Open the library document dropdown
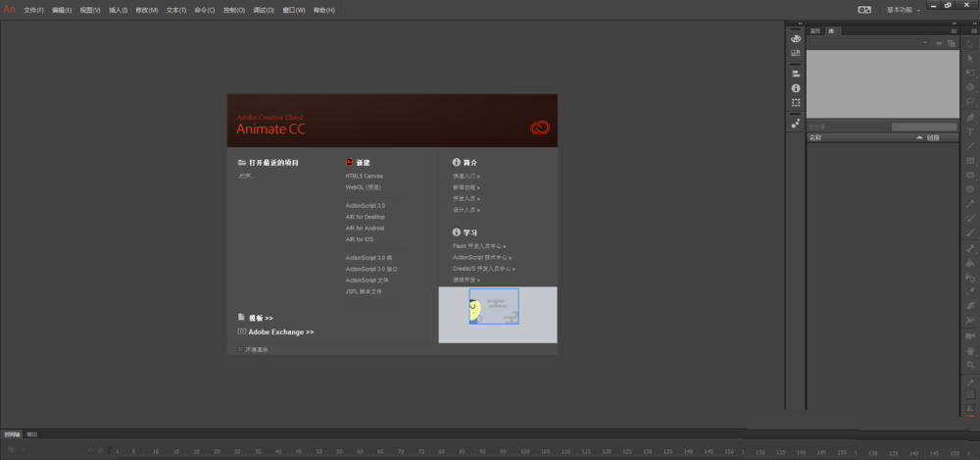The image size is (980, 460). point(867,43)
